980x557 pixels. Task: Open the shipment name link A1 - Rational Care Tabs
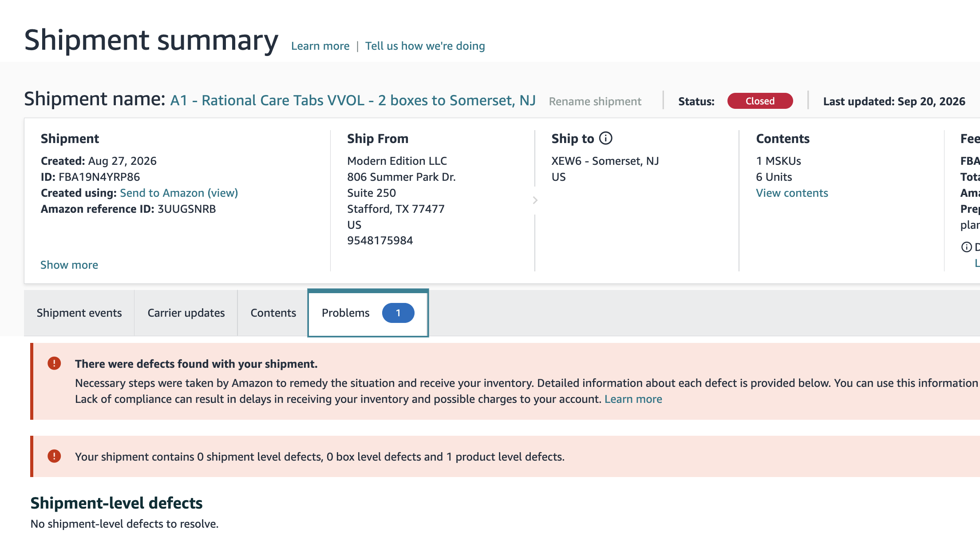pos(353,101)
